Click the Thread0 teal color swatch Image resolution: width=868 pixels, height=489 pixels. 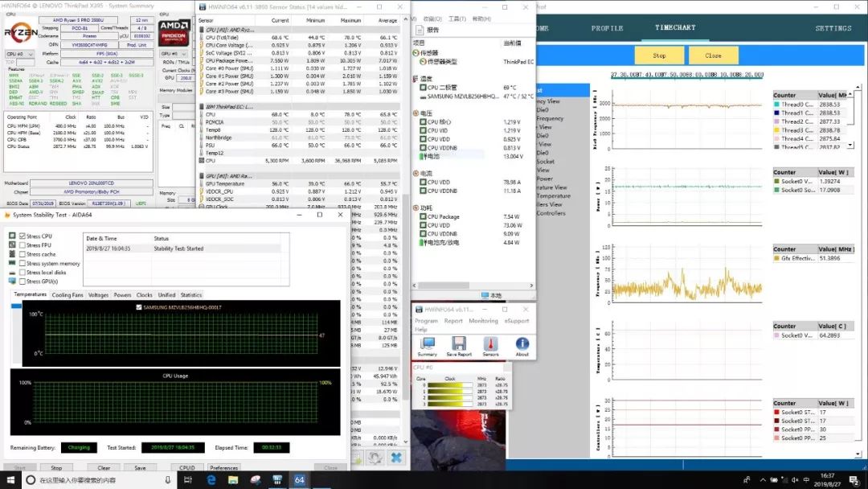pos(777,105)
